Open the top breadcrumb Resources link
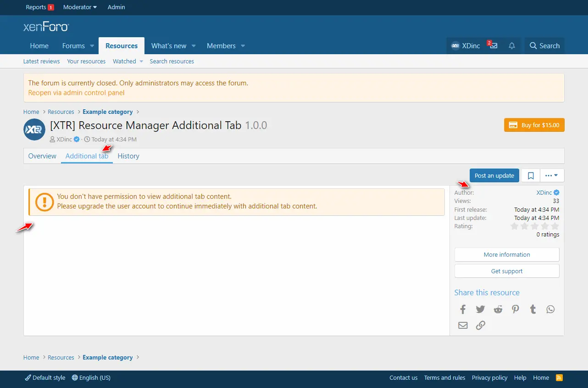 point(61,112)
